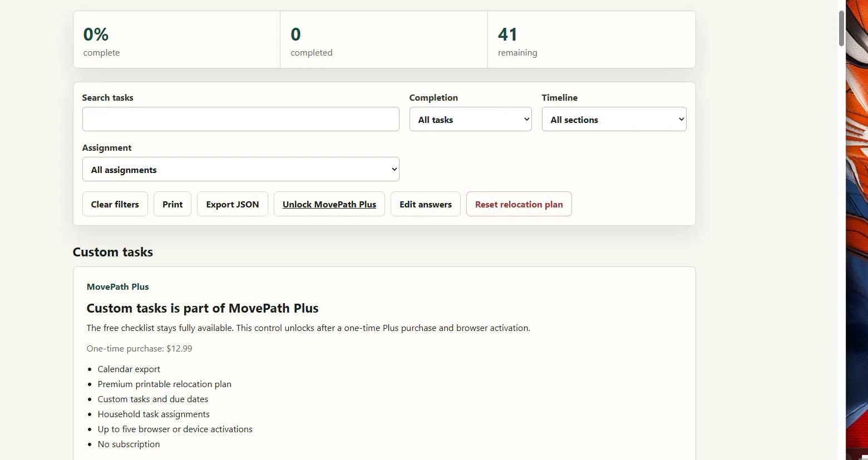Click the Assignment label
The height and width of the screenshot is (460, 868).
click(107, 148)
